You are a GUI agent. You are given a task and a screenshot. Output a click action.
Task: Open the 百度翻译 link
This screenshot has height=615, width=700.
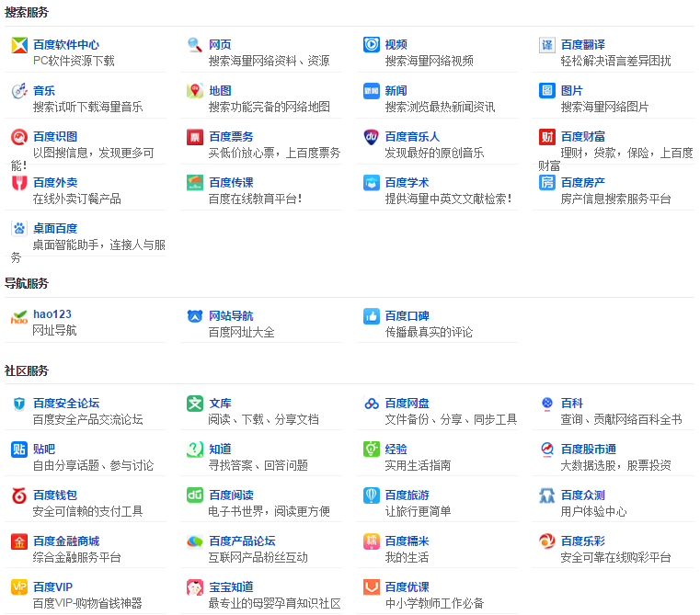pos(583,45)
